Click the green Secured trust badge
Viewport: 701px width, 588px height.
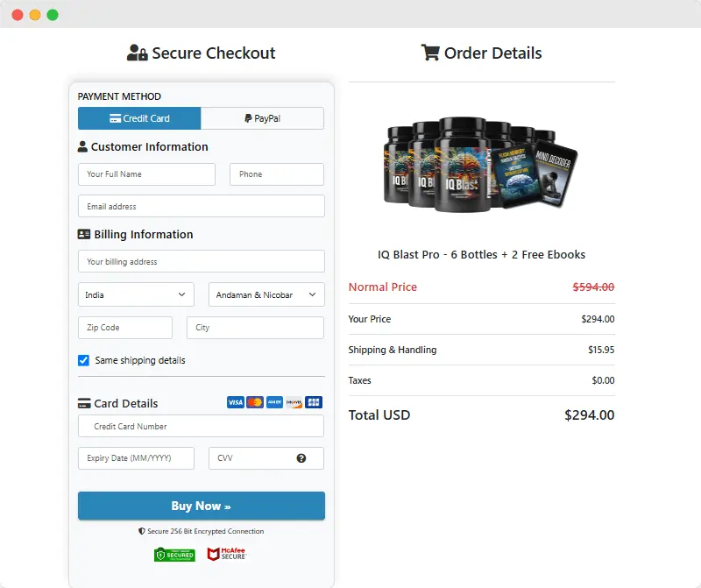[x=174, y=555]
